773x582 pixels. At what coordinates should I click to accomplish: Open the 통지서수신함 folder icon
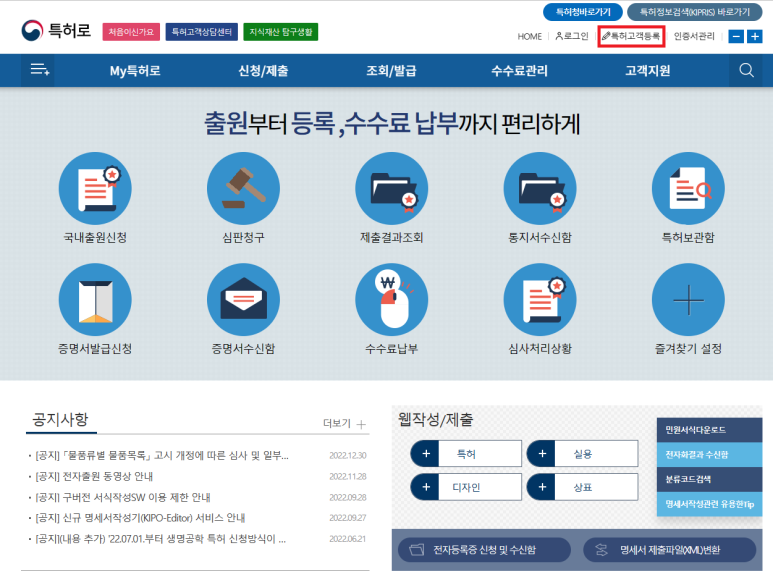coord(540,189)
